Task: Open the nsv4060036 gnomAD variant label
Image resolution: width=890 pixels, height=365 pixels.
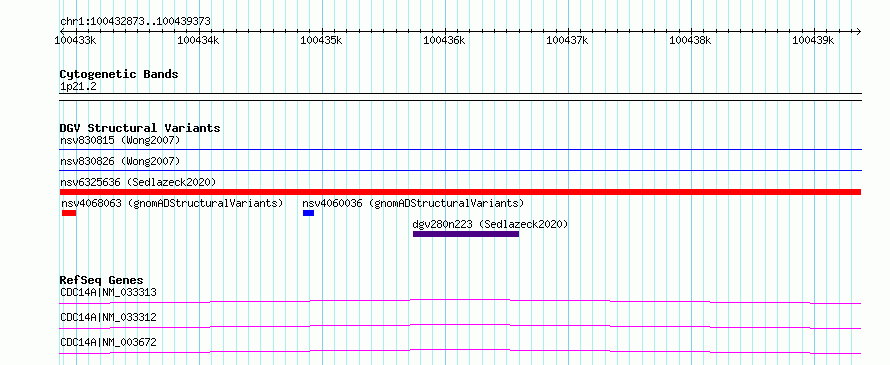Action: pos(413,203)
